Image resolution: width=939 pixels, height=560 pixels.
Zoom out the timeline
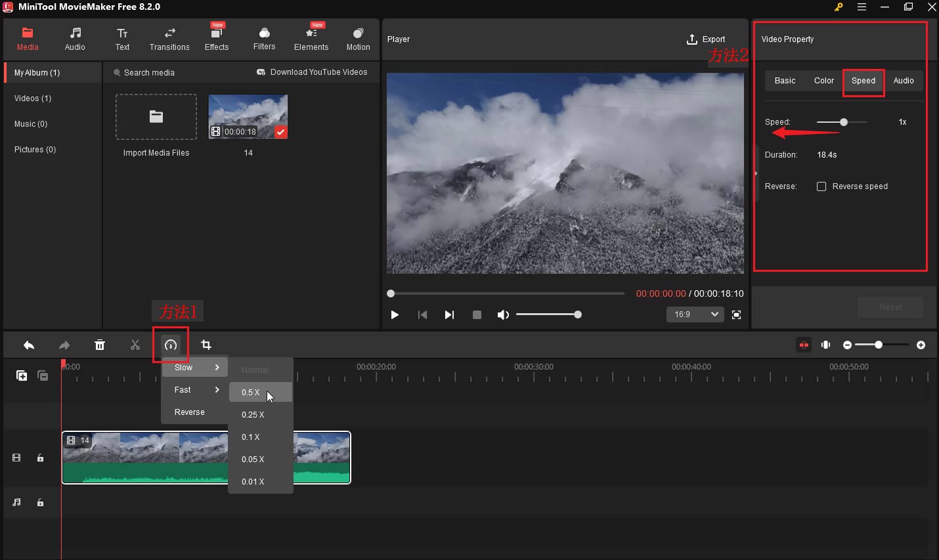point(847,345)
